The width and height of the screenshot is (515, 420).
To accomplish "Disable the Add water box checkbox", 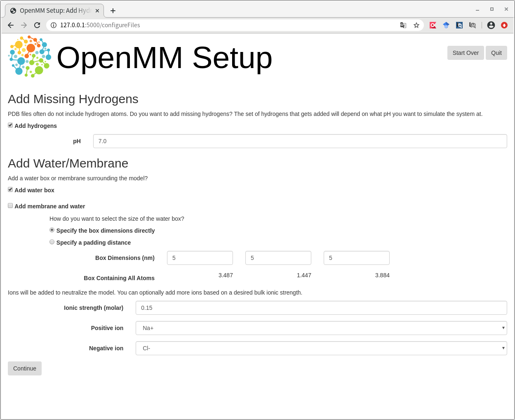I will click(x=10, y=189).
